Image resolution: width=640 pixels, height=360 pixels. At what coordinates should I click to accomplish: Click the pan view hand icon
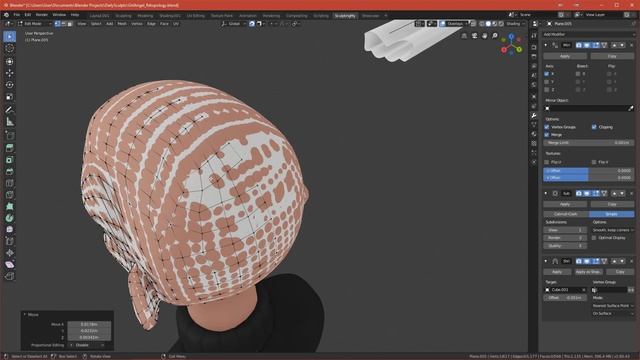(x=484, y=36)
